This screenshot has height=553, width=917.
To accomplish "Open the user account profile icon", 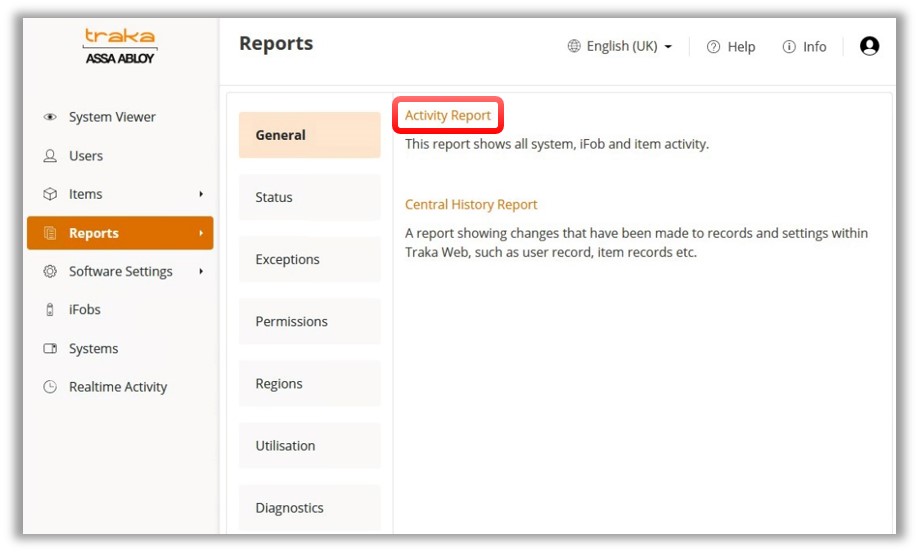I will (x=869, y=46).
